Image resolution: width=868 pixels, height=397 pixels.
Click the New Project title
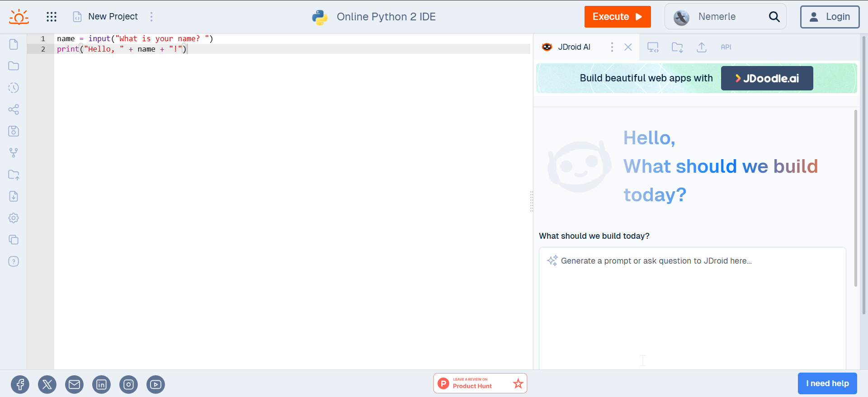coord(113,17)
